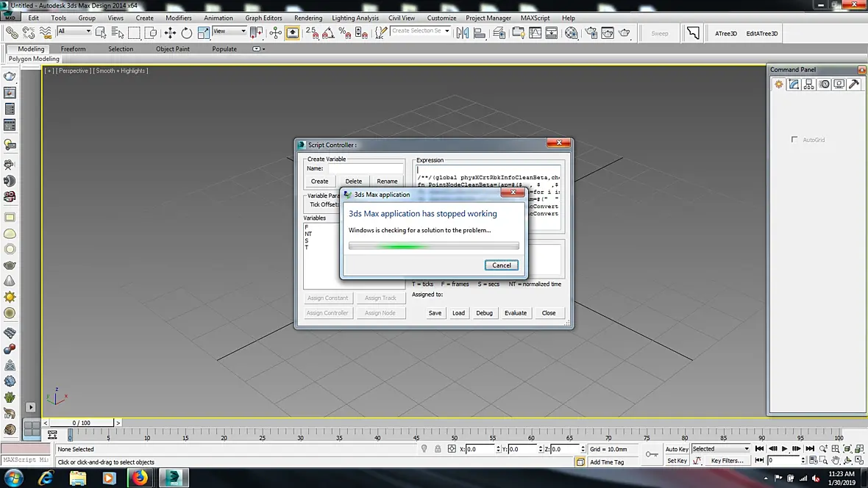Choose the Rectangular Selection Region tool
This screenshot has width=868, height=488.
134,33
